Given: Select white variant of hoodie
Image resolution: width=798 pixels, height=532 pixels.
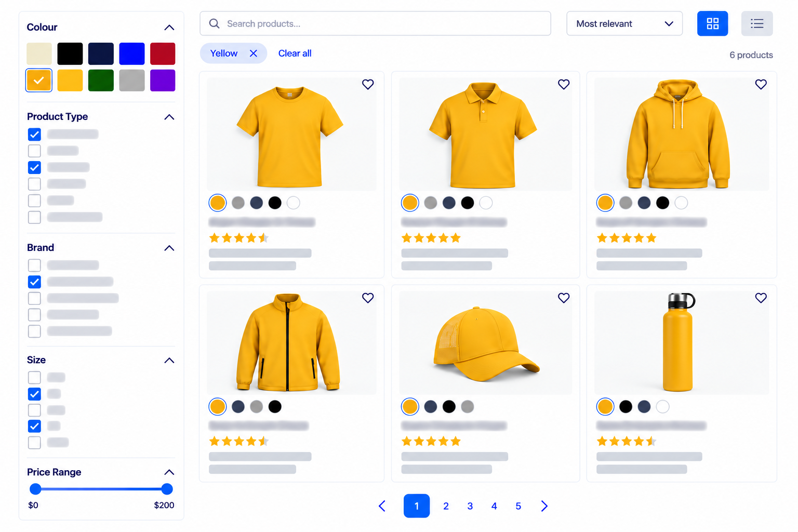Looking at the screenshot, I should coord(681,203).
